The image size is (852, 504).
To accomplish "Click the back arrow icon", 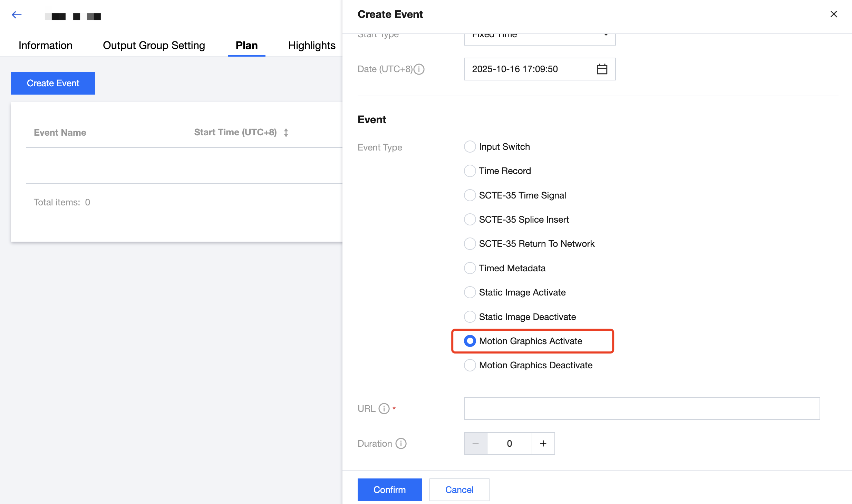I will (17, 15).
